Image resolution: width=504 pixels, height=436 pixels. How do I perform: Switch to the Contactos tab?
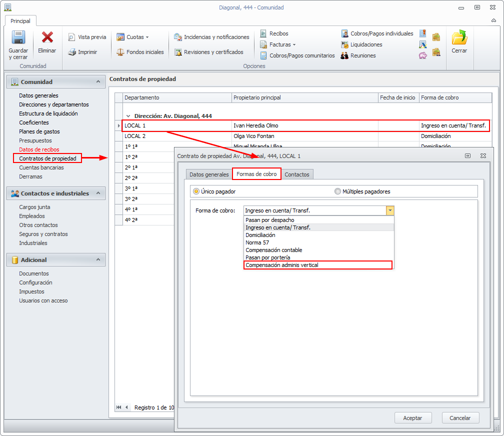[x=297, y=174]
